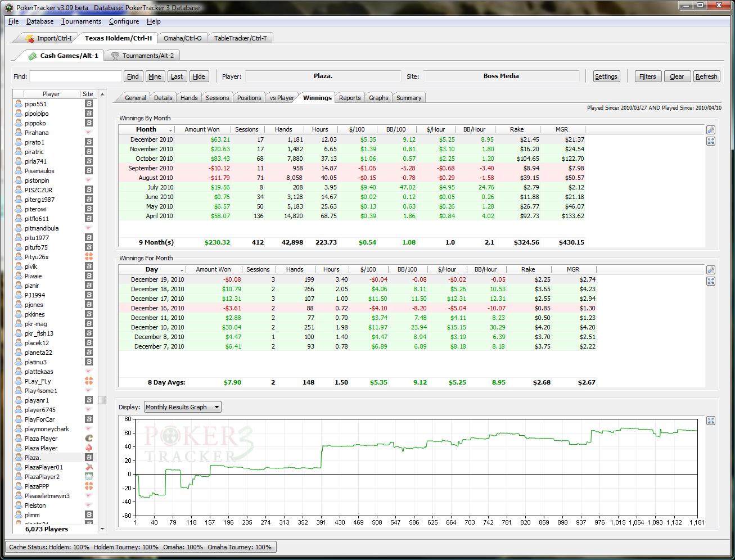This screenshot has width=735, height=560.
Task: Open the Help menu
Action: [x=154, y=21]
